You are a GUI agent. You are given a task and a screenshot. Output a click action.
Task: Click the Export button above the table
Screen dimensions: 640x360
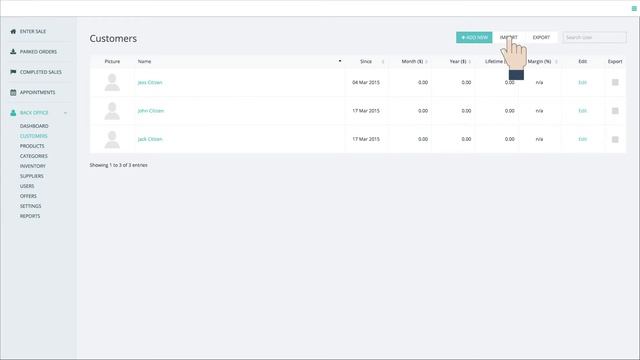[x=541, y=37]
